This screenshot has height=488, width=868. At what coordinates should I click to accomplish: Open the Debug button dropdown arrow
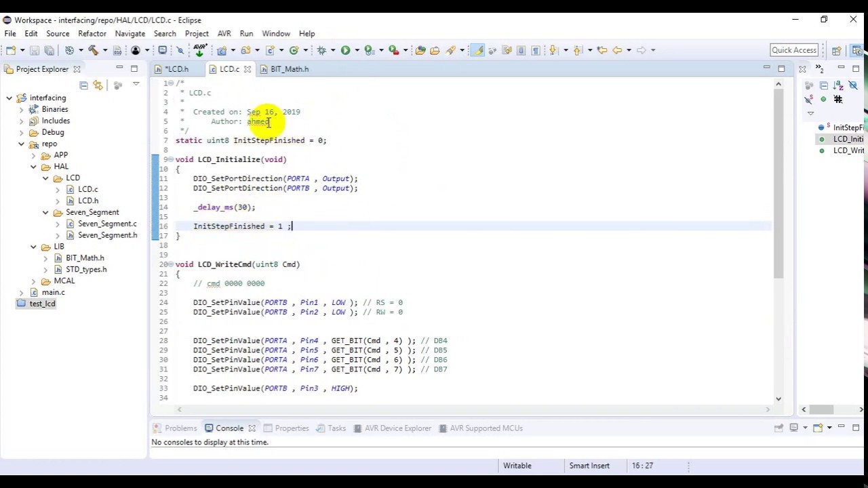[332, 50]
